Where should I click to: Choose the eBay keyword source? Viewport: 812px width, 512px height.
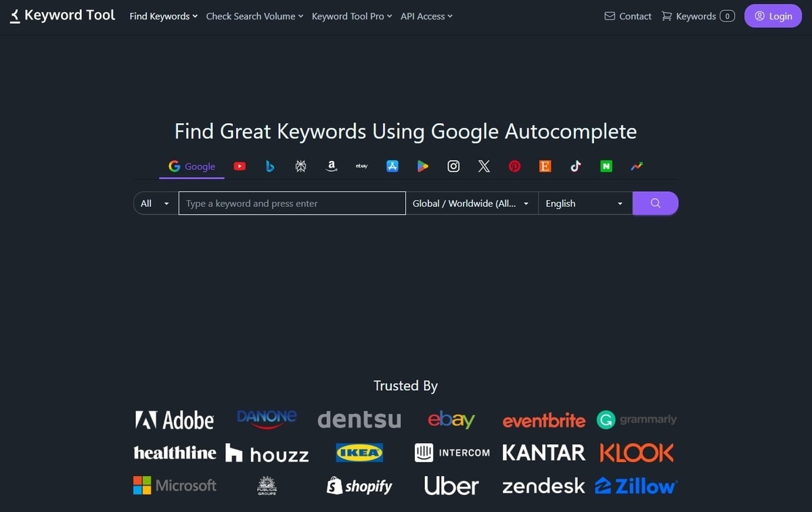[361, 166]
